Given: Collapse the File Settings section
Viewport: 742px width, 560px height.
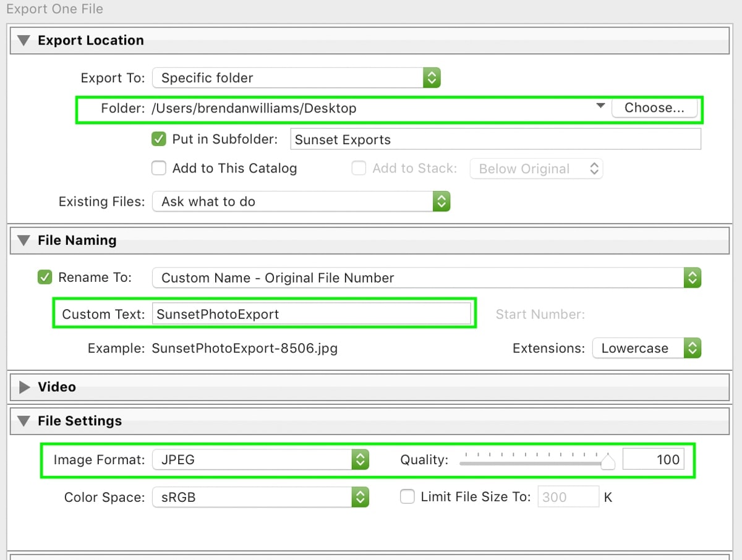Looking at the screenshot, I should pyautogui.click(x=23, y=421).
